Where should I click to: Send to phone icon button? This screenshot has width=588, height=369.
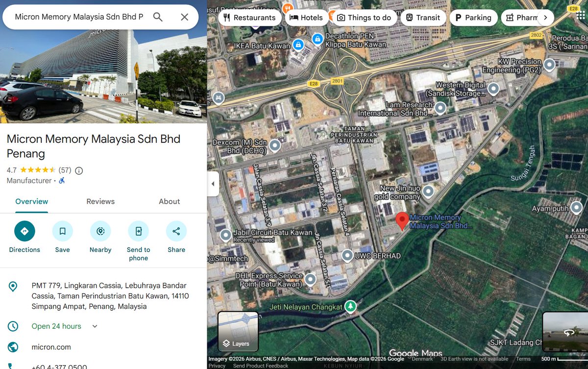138,231
